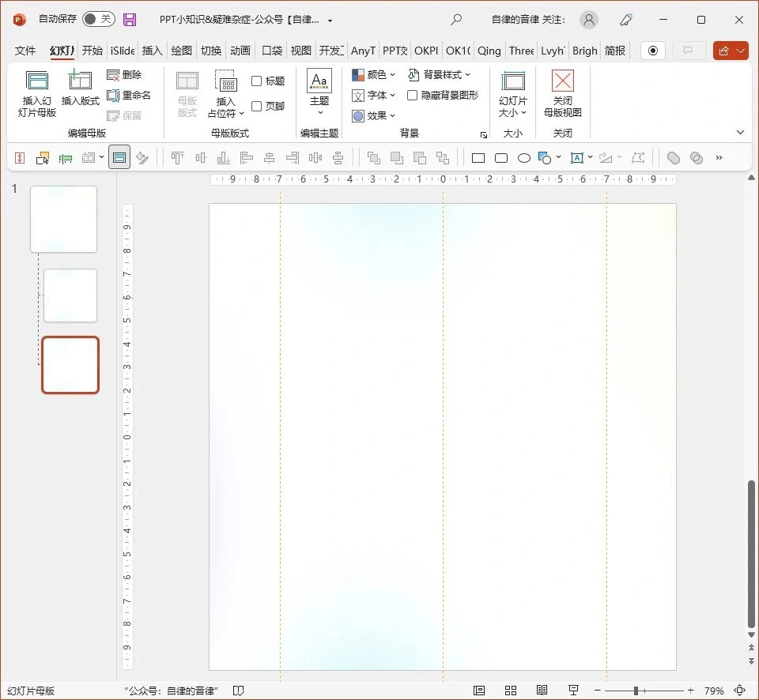This screenshot has width=759, height=700.
Task: Switch to slide sorter view in status bar
Action: 511,691
